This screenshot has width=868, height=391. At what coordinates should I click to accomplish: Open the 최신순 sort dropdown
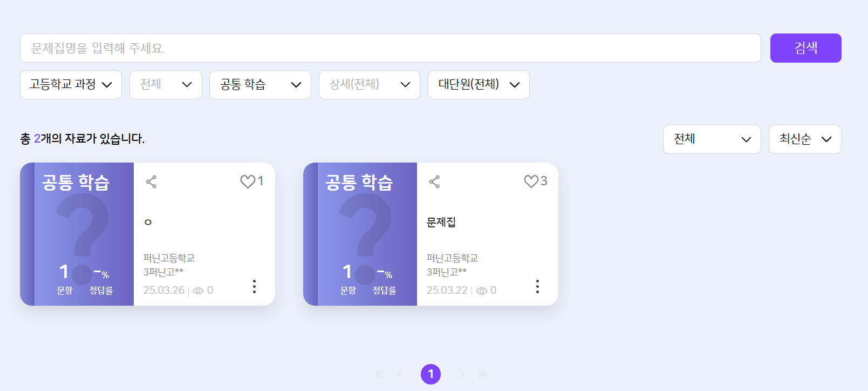[x=805, y=139]
